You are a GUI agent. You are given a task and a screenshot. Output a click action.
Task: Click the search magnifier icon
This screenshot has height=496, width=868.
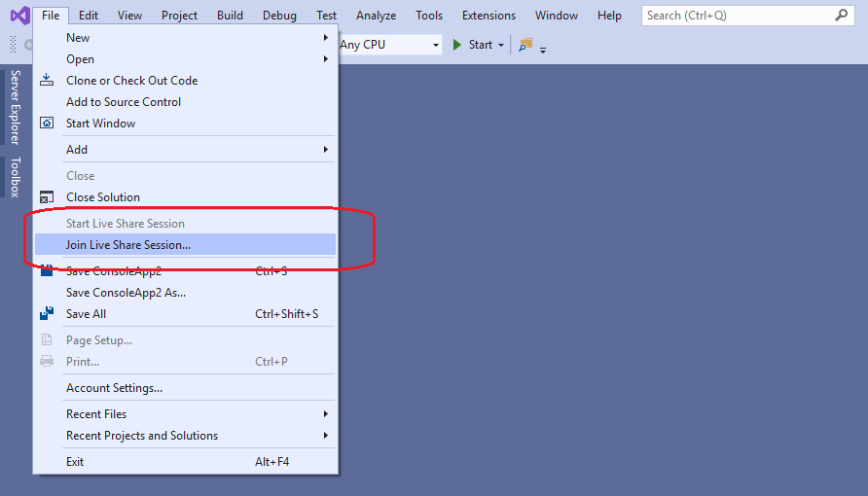pyautogui.click(x=842, y=15)
